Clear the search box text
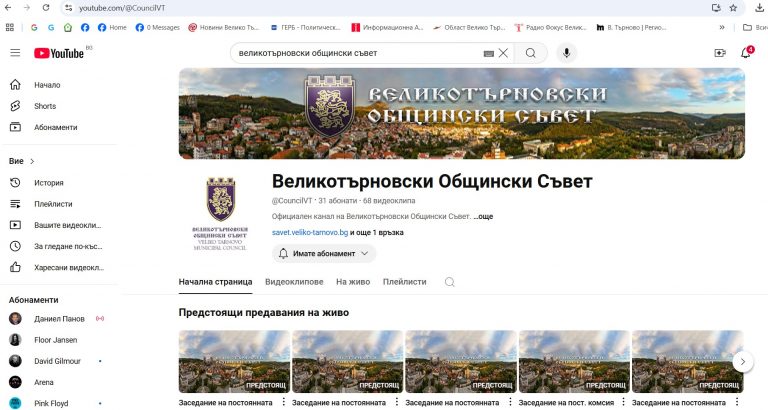 point(503,53)
